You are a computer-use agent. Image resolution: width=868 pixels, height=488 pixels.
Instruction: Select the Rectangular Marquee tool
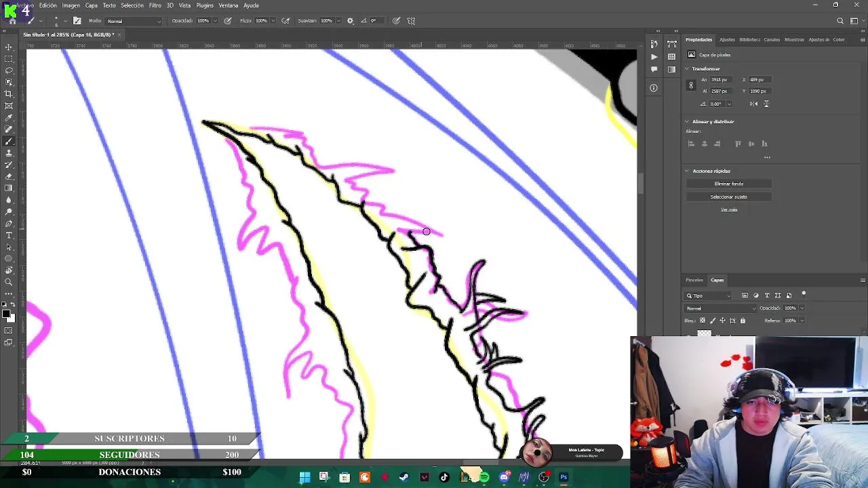tap(9, 59)
